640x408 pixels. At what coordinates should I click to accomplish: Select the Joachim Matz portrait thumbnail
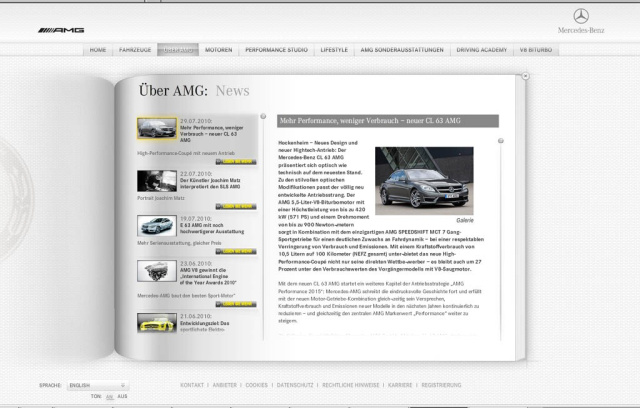pos(157,181)
